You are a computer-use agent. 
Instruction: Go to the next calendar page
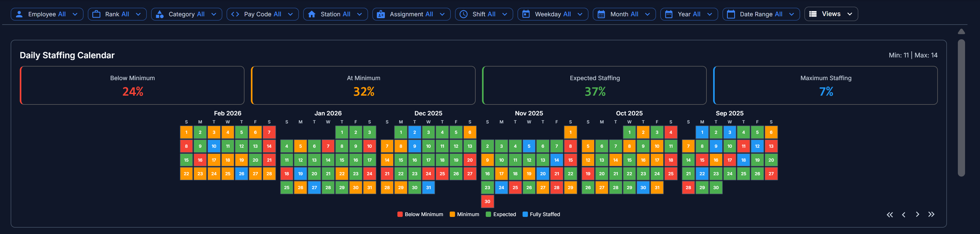pos(917,214)
